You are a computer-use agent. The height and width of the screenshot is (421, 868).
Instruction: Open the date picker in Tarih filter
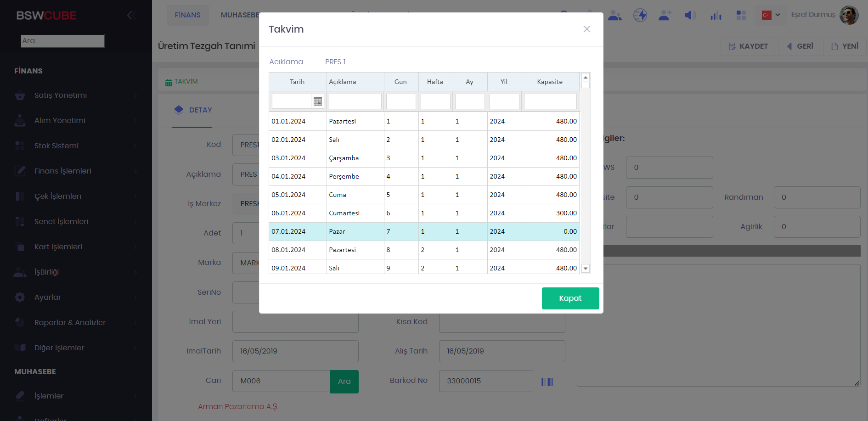(x=317, y=101)
